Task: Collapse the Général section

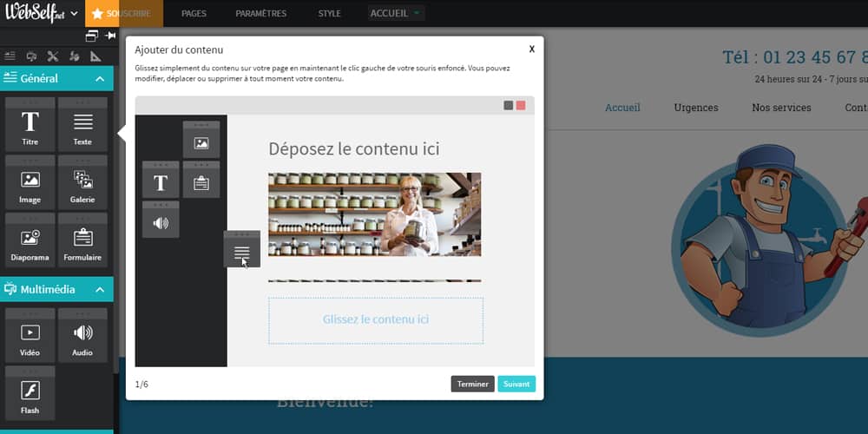Action: point(100,79)
